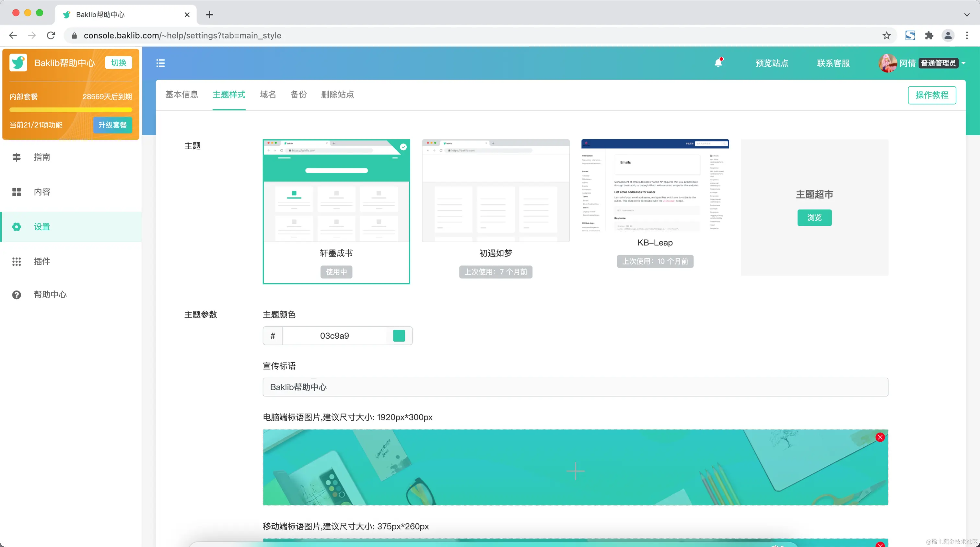
Task: Click the notification bell icon
Action: click(718, 63)
